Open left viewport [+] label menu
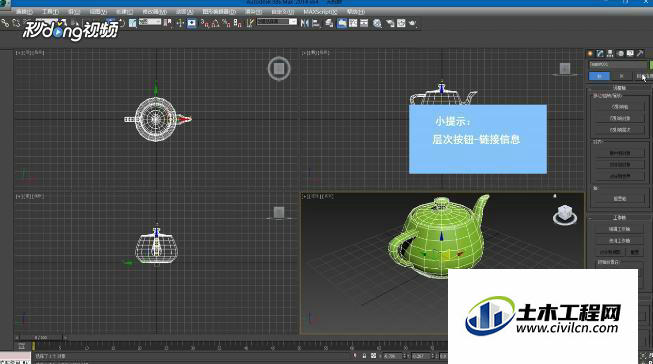653x364 pixels. 17,196
